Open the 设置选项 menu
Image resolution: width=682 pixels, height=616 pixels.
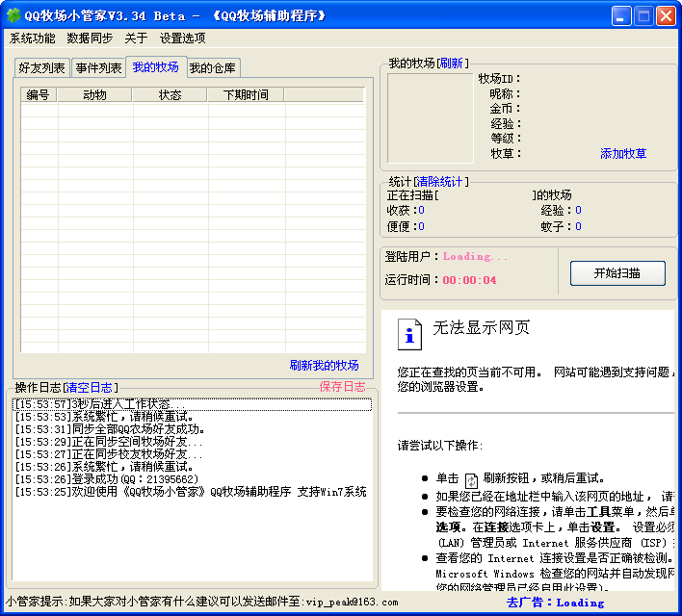tap(182, 38)
